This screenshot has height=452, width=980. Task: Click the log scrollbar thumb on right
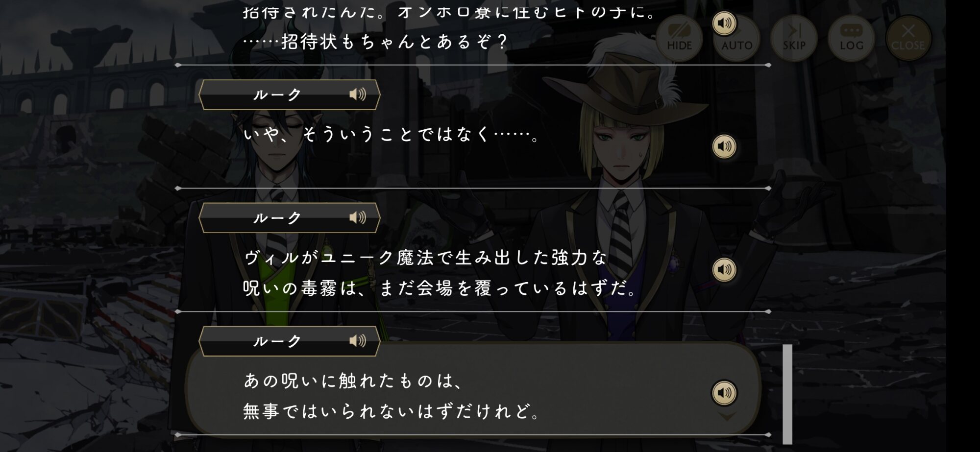787,394
